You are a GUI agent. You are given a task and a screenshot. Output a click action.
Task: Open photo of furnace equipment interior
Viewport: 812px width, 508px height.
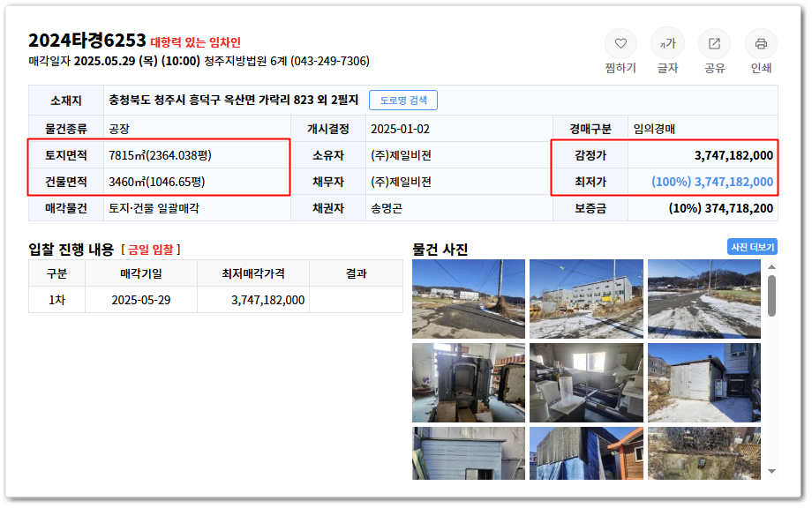click(468, 383)
